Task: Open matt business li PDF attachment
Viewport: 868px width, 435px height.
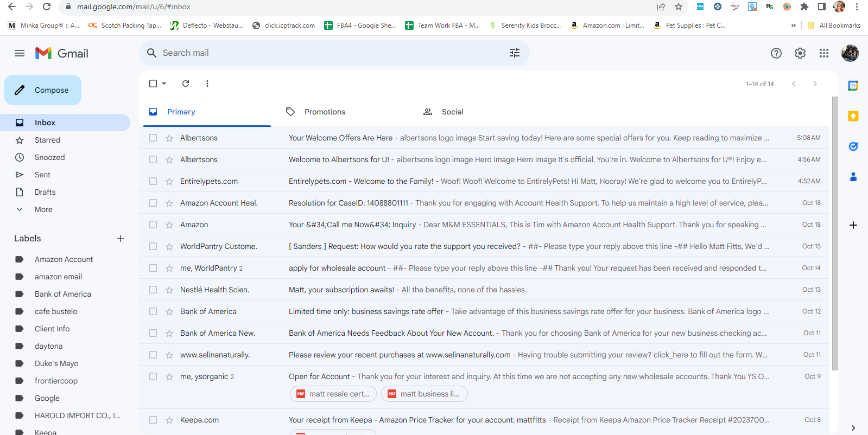Action: pyautogui.click(x=425, y=394)
